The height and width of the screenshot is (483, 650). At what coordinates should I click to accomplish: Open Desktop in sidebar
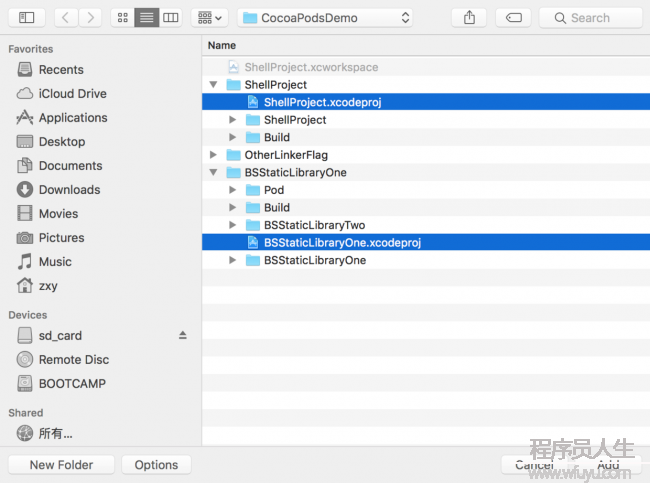51,142
